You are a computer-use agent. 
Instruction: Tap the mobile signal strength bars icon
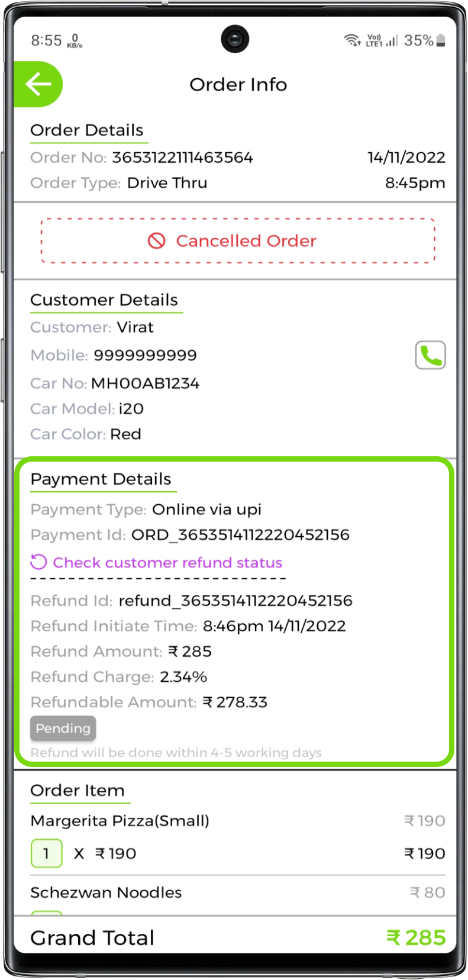click(x=392, y=40)
